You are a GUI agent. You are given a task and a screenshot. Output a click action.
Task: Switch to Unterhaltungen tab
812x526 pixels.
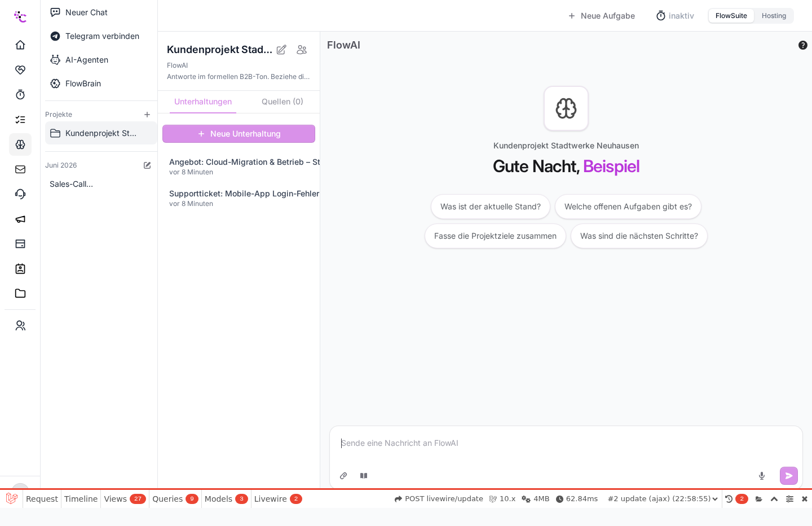203,102
